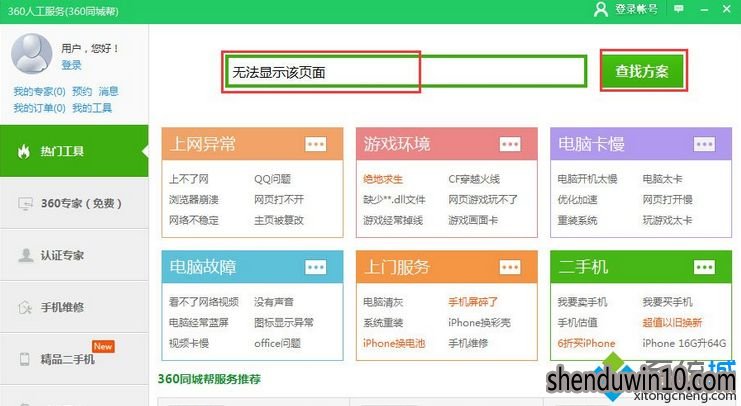Expand more options on 游戏环境 card
The image size is (741, 406).
[x=510, y=144]
